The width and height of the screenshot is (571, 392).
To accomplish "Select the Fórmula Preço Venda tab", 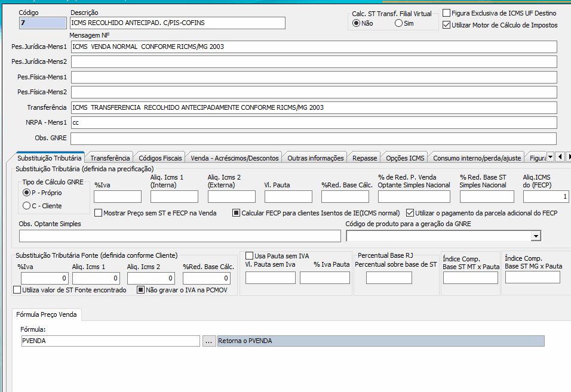I will click(x=47, y=314).
